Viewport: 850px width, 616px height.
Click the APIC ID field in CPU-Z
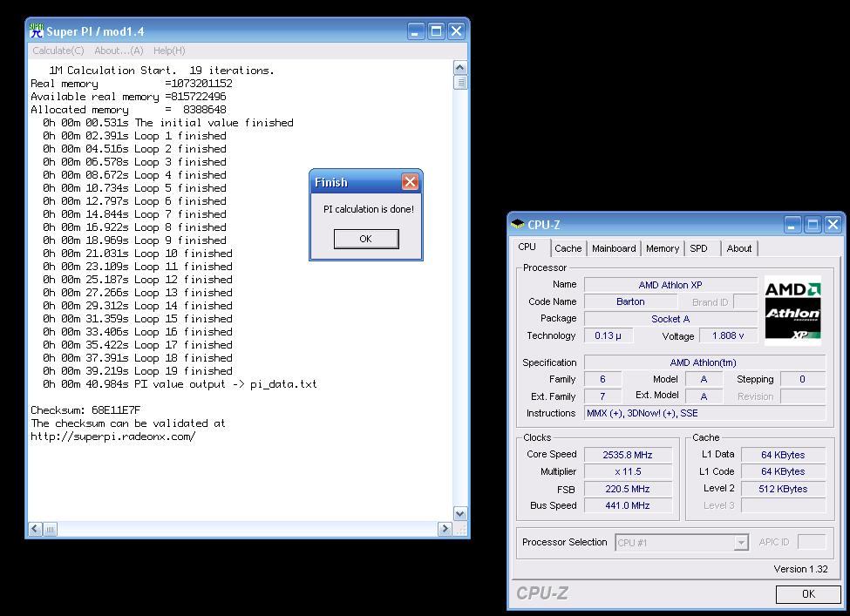coord(812,542)
